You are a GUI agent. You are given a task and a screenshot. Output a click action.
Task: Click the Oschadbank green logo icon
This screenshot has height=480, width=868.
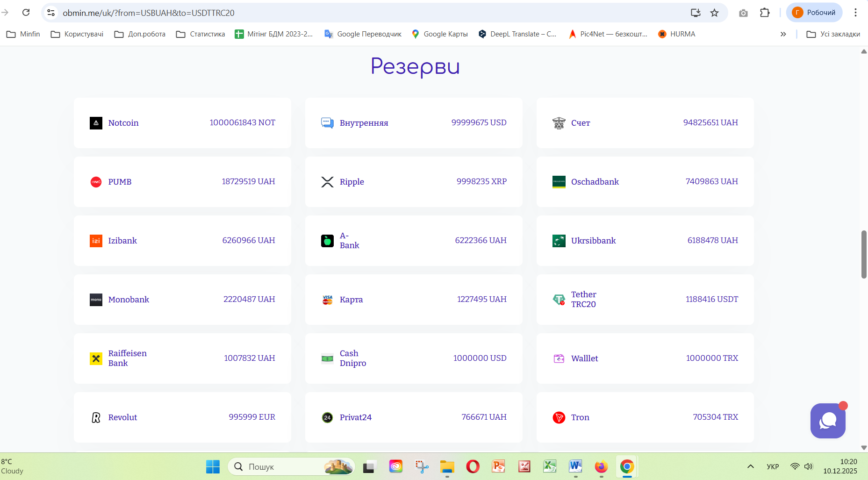click(559, 182)
